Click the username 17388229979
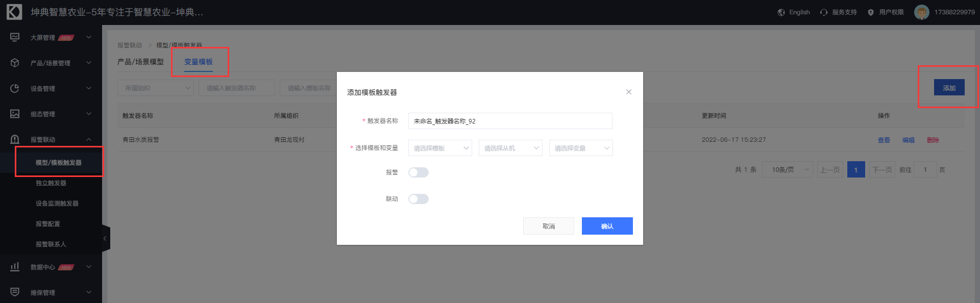 click(954, 12)
